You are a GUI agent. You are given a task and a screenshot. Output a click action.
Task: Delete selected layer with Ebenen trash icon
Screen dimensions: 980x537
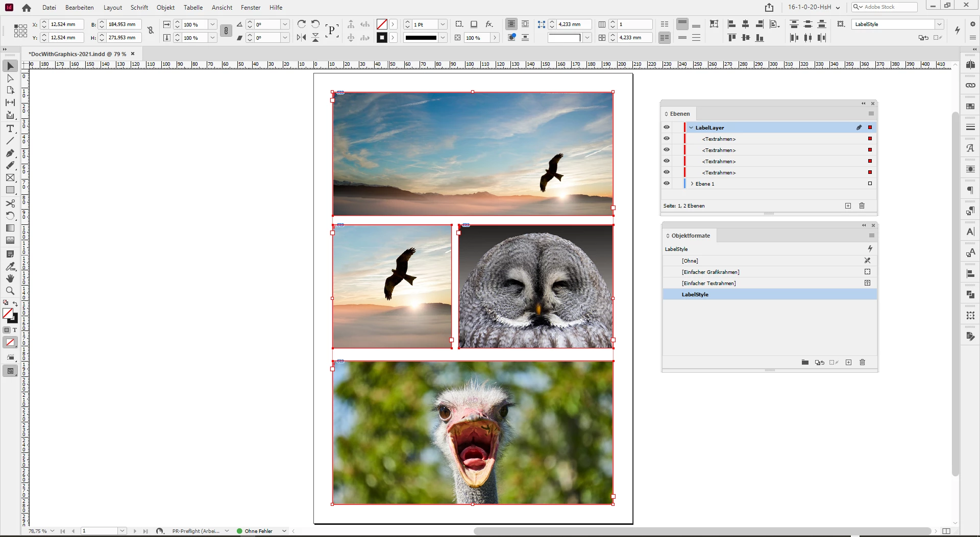[x=862, y=206]
